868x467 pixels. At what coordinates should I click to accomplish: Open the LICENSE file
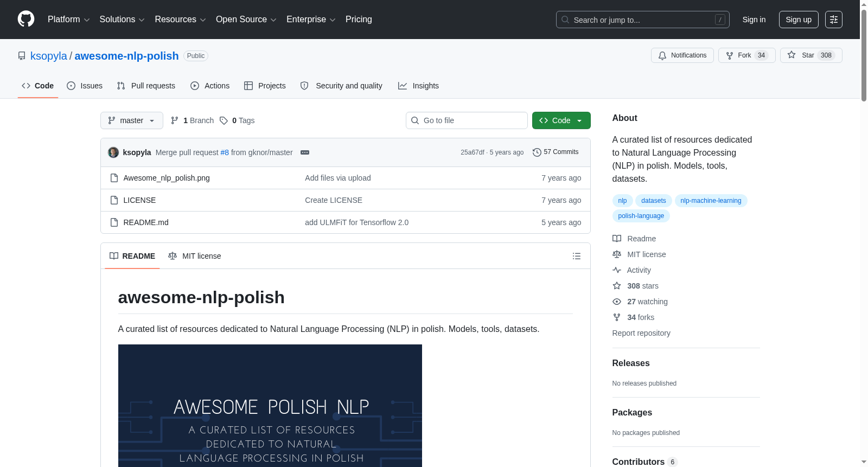(139, 200)
